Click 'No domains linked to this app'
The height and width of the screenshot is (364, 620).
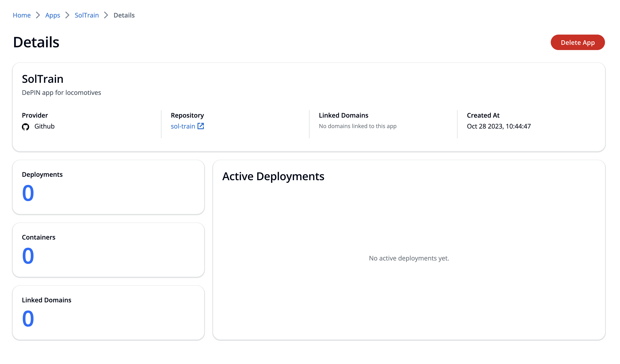pyautogui.click(x=358, y=126)
